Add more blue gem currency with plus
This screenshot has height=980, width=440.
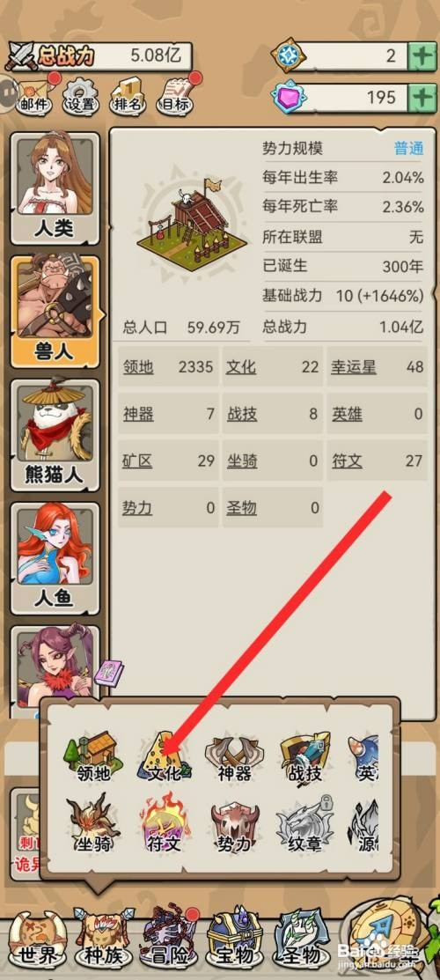pyautogui.click(x=422, y=56)
